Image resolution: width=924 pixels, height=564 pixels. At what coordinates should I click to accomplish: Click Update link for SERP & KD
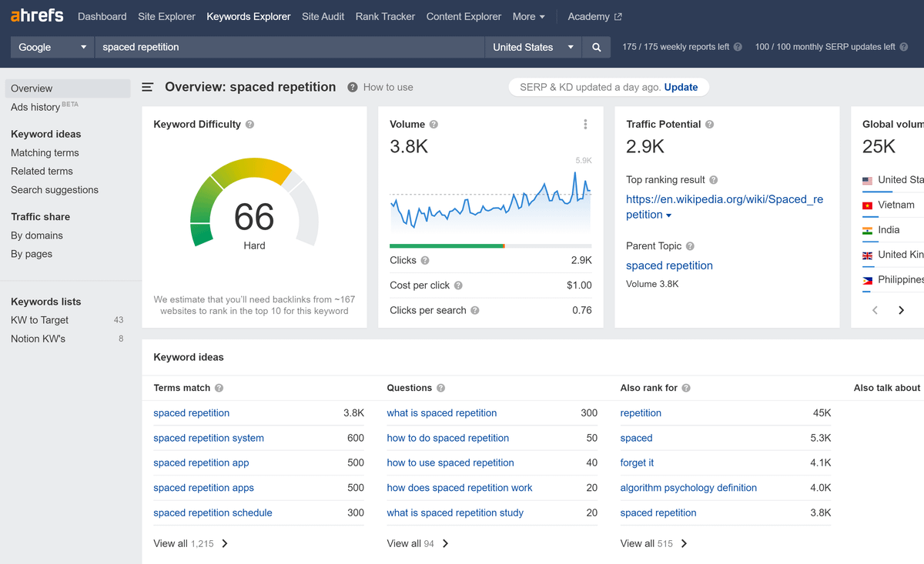(x=681, y=87)
